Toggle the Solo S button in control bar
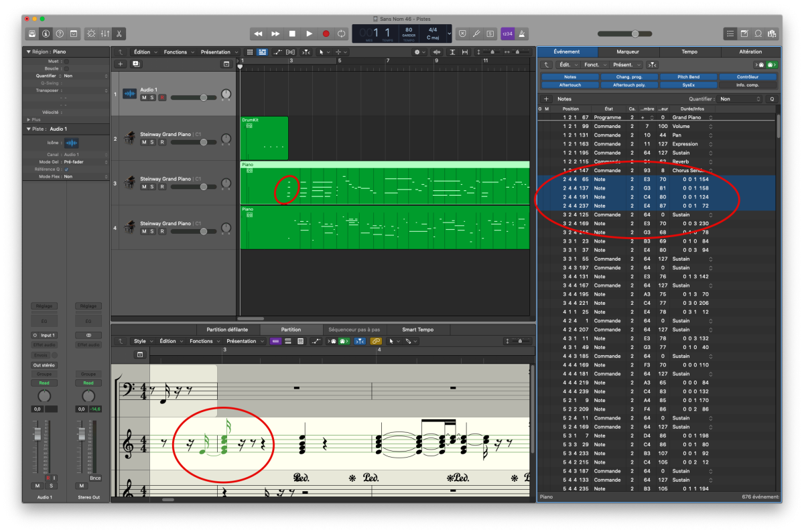This screenshot has height=532, width=804. click(x=490, y=34)
